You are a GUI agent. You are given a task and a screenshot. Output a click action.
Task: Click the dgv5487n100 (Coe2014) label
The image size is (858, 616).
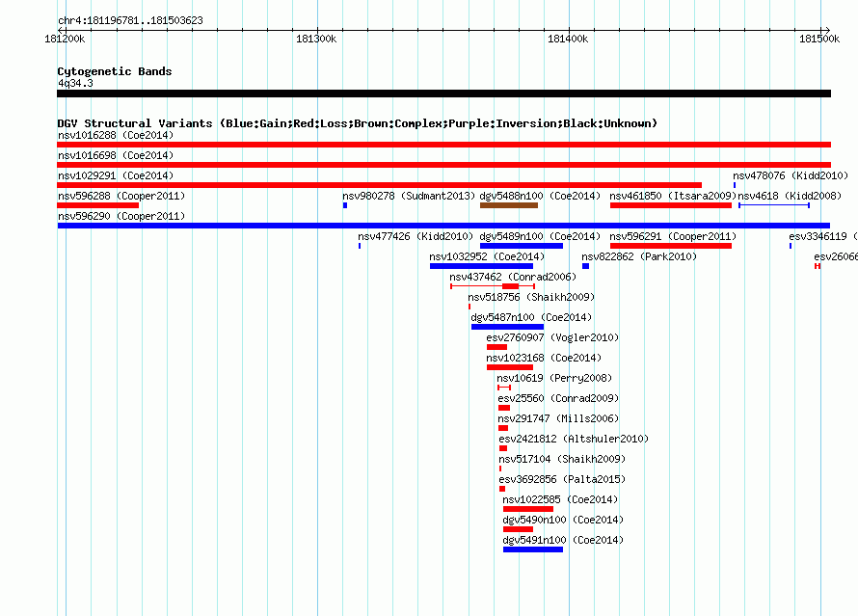531,317
